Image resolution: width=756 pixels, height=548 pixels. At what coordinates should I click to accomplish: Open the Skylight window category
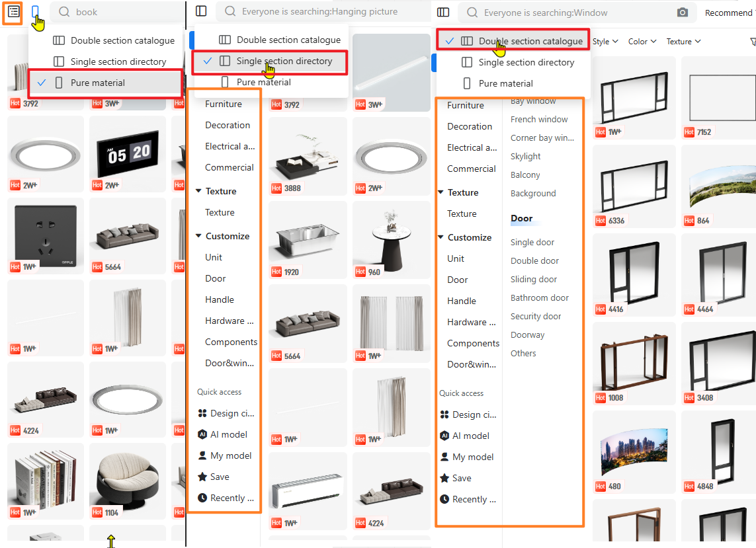pyautogui.click(x=526, y=156)
